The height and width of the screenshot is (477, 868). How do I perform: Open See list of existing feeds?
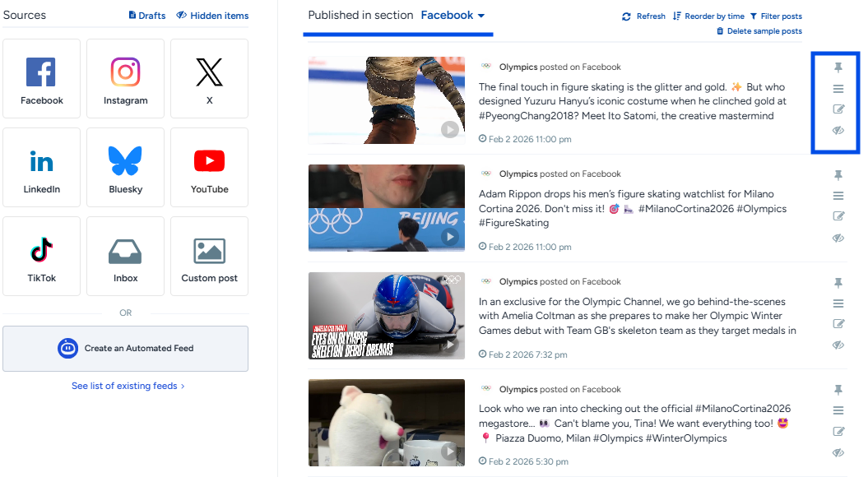(x=128, y=386)
